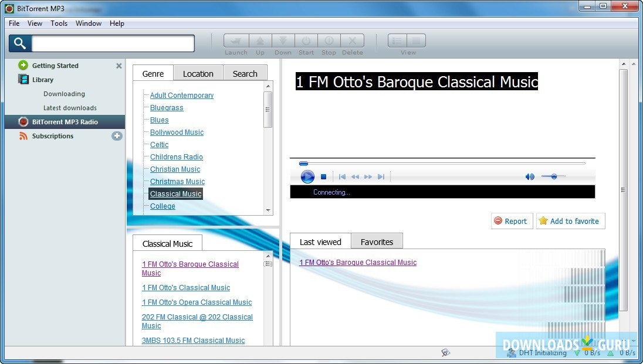
Task: Select Childrens Radio genre
Action: (x=177, y=157)
